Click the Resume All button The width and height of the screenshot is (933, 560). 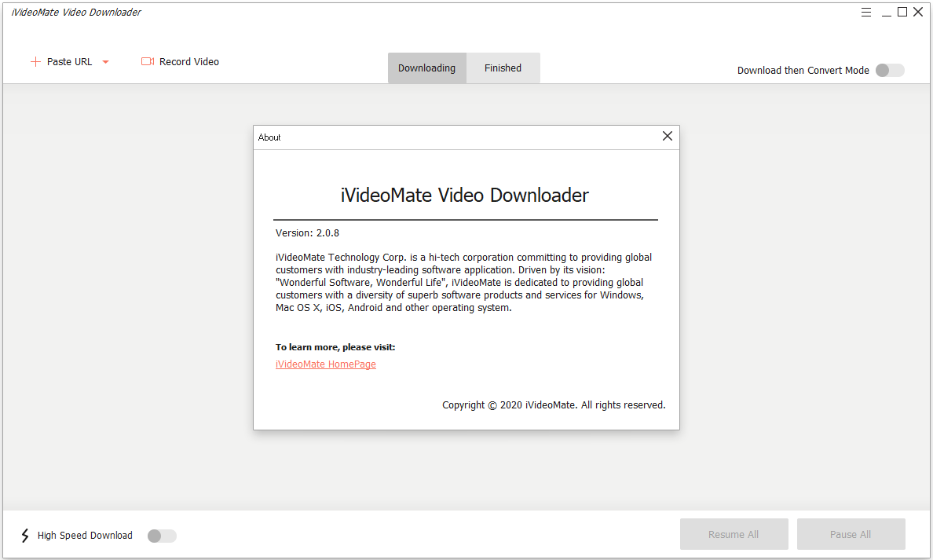click(x=734, y=534)
